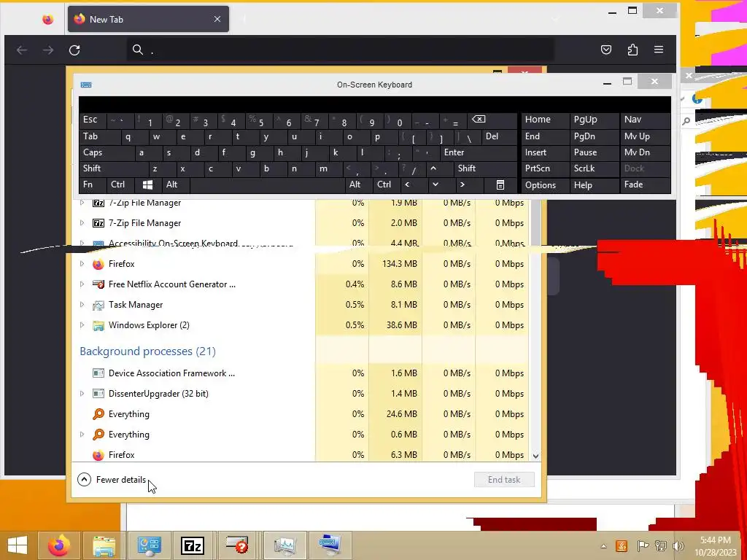Open Windows Start button
Viewport: 747px width, 560px height.
coord(18,545)
